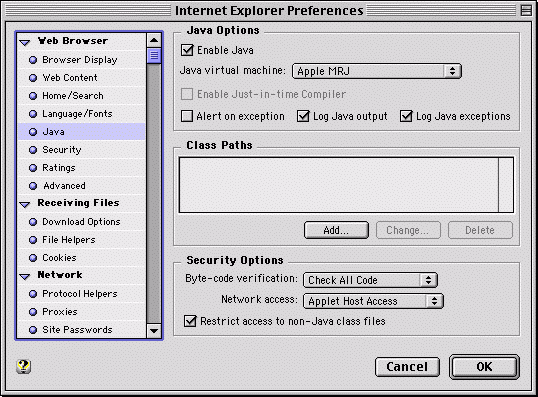Toggle Enable Just-in-time Compiler checkbox
This screenshot has width=538, height=397.
(187, 94)
